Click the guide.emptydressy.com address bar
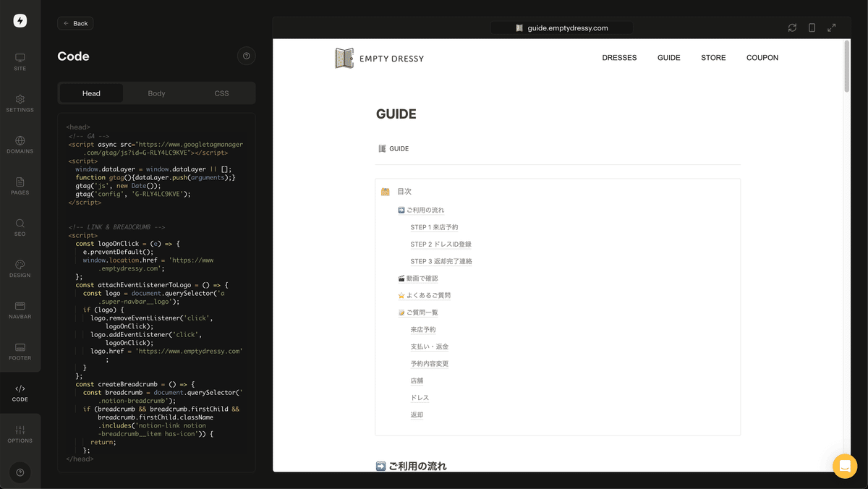The height and width of the screenshot is (489, 868). pos(561,27)
